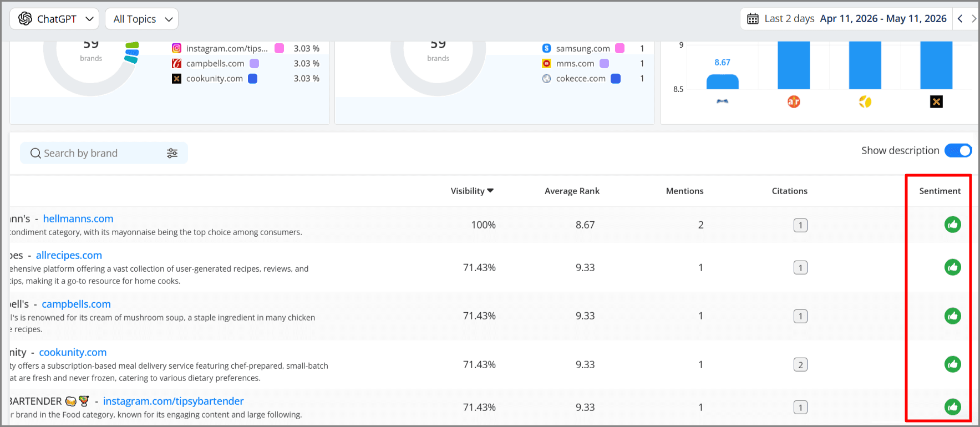Open the allrecipes.com link
Image resolution: width=980 pixels, height=427 pixels.
[69, 255]
